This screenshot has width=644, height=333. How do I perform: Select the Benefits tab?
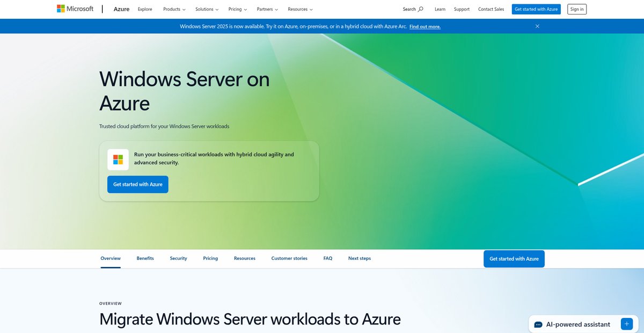[x=145, y=258]
